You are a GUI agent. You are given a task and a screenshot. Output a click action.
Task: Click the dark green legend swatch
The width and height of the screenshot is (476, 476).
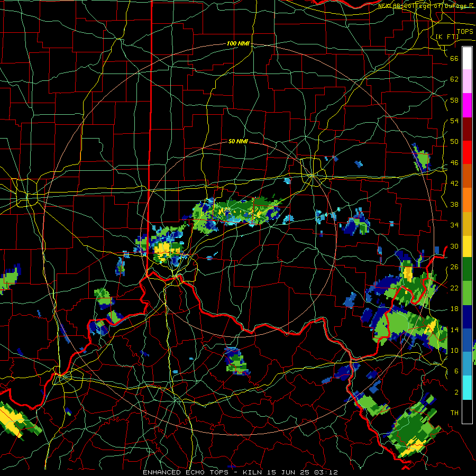click(467, 270)
